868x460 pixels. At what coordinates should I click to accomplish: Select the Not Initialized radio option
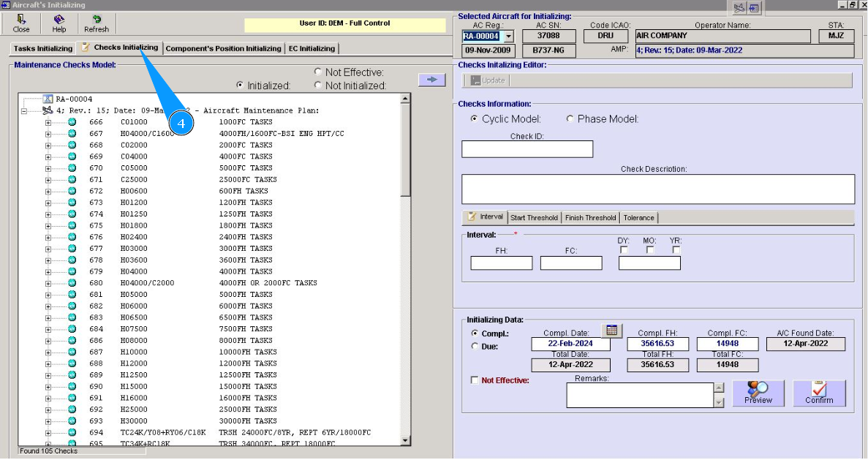pyautogui.click(x=317, y=86)
